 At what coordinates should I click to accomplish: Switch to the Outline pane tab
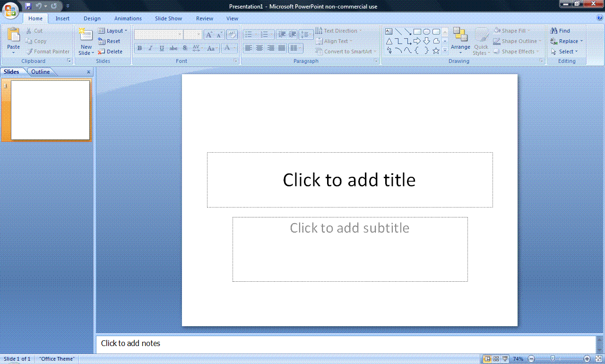(41, 72)
